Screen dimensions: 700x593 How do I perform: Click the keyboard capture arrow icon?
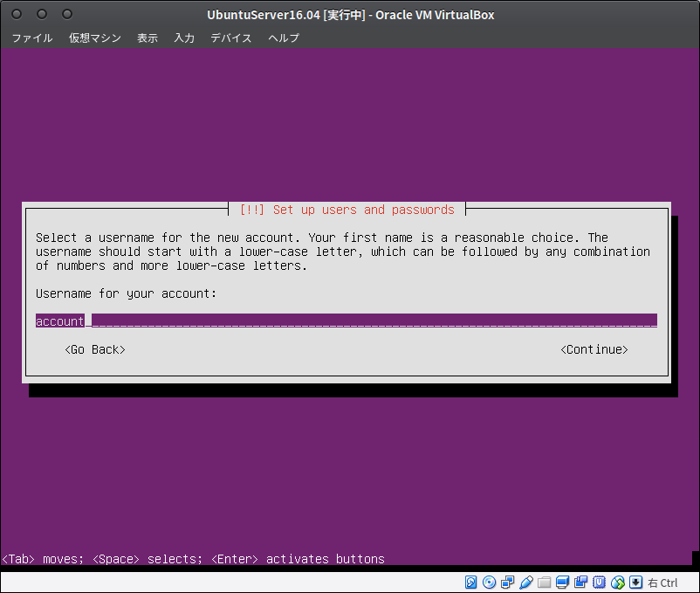(635, 583)
